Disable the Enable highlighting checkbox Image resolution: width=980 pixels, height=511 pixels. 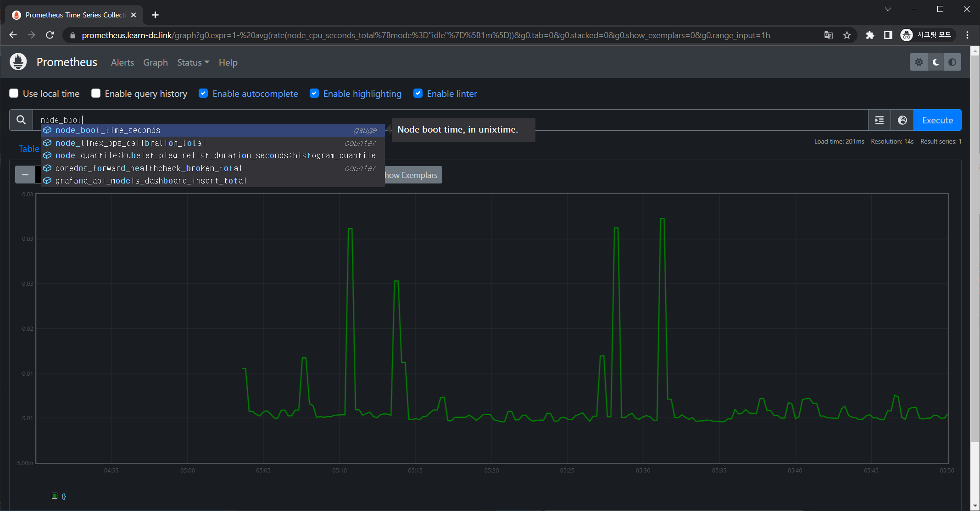[314, 93]
